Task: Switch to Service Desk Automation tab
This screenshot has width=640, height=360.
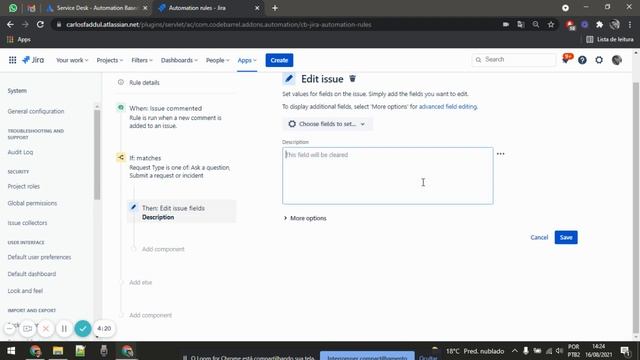Action: click(97, 8)
